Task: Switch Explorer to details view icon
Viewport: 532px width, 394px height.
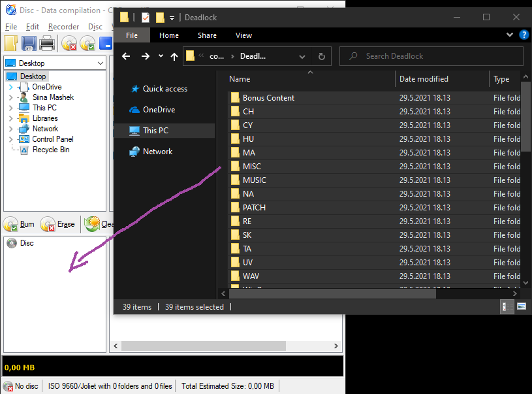Action: pos(507,306)
